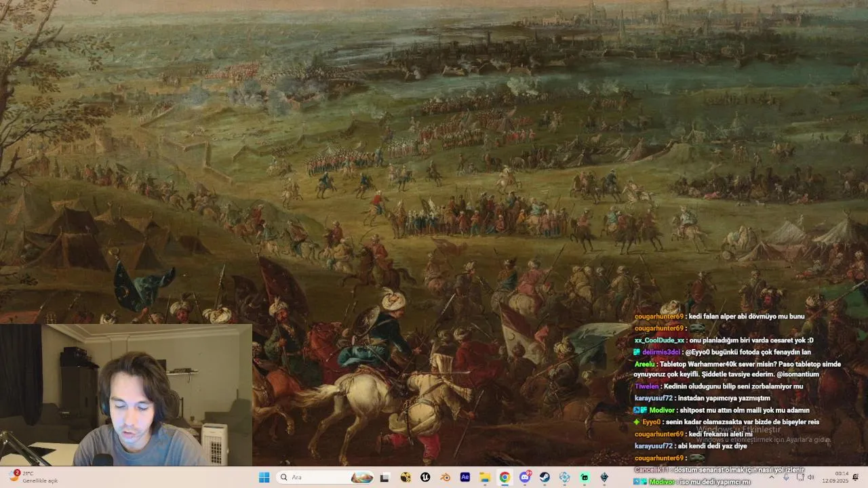
Task: Click chat username delirmis3dei
Action: pos(661,352)
